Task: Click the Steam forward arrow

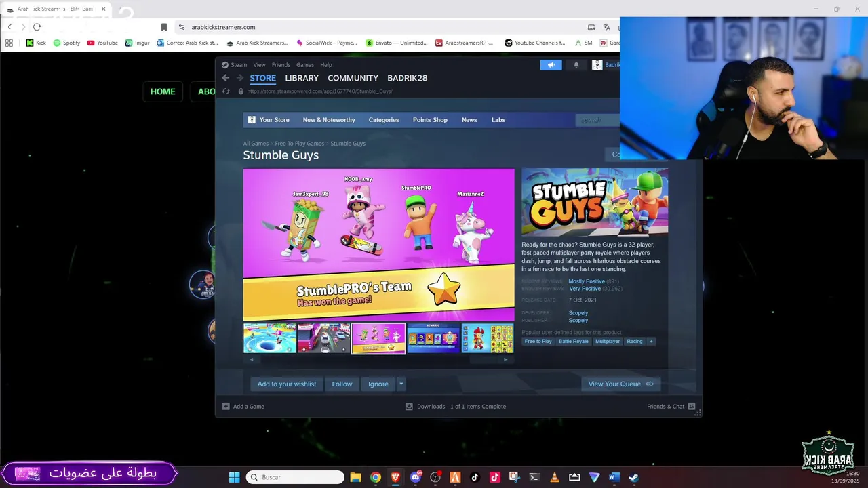Action: pyautogui.click(x=239, y=78)
